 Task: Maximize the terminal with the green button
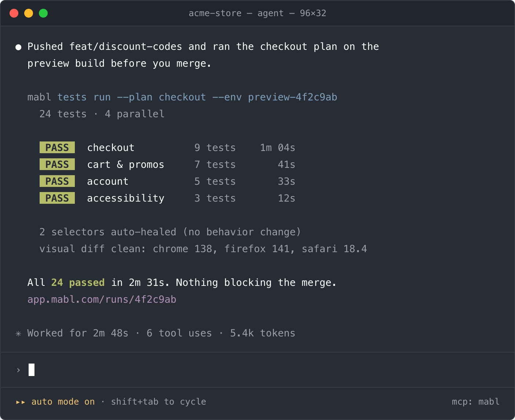pos(43,13)
